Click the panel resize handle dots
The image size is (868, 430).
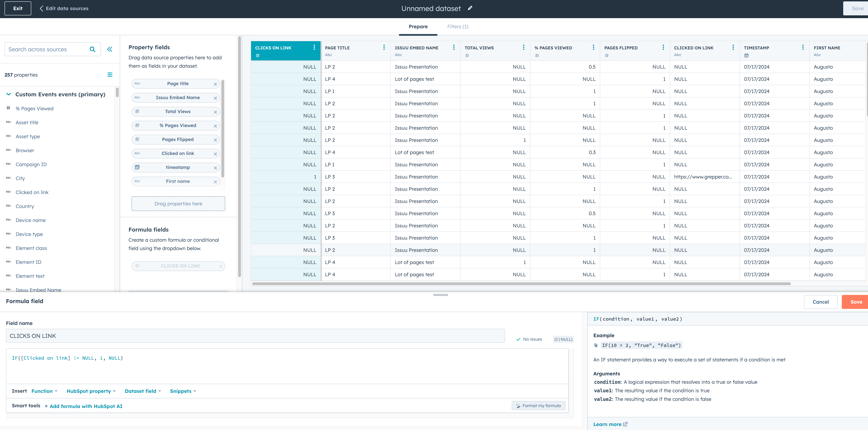pyautogui.click(x=440, y=295)
